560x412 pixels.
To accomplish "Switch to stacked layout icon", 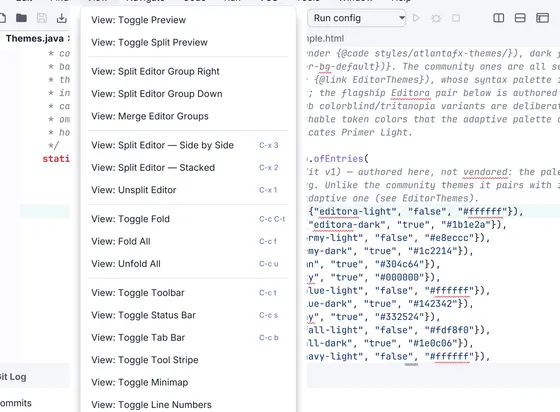I will [520, 18].
